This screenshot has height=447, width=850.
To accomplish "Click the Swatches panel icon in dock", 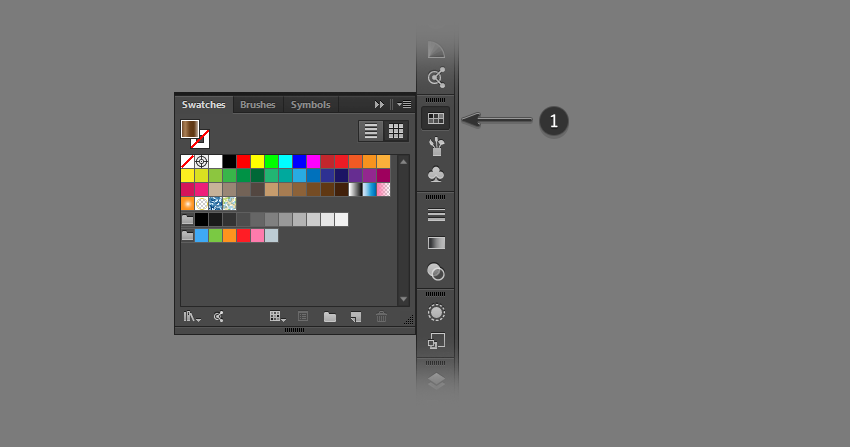I will click(436, 119).
